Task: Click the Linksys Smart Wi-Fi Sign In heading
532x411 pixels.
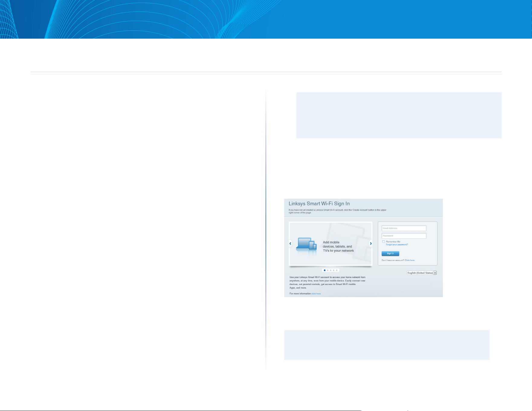Action: (x=319, y=204)
